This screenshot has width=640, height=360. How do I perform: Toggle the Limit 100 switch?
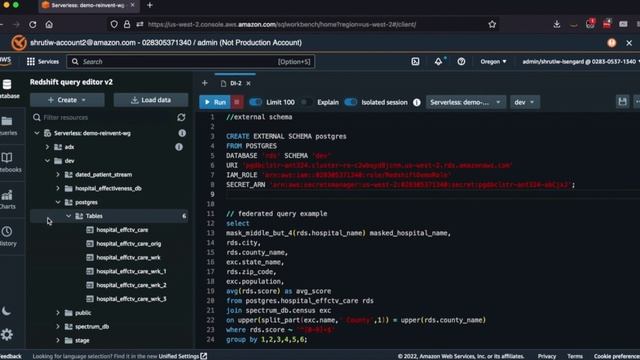click(x=256, y=102)
